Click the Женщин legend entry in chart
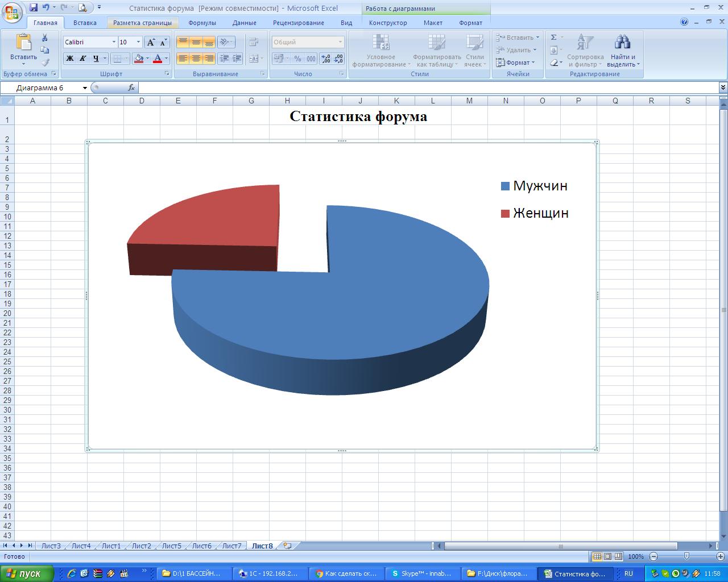Screen dimensions: 728x582 pos(540,213)
